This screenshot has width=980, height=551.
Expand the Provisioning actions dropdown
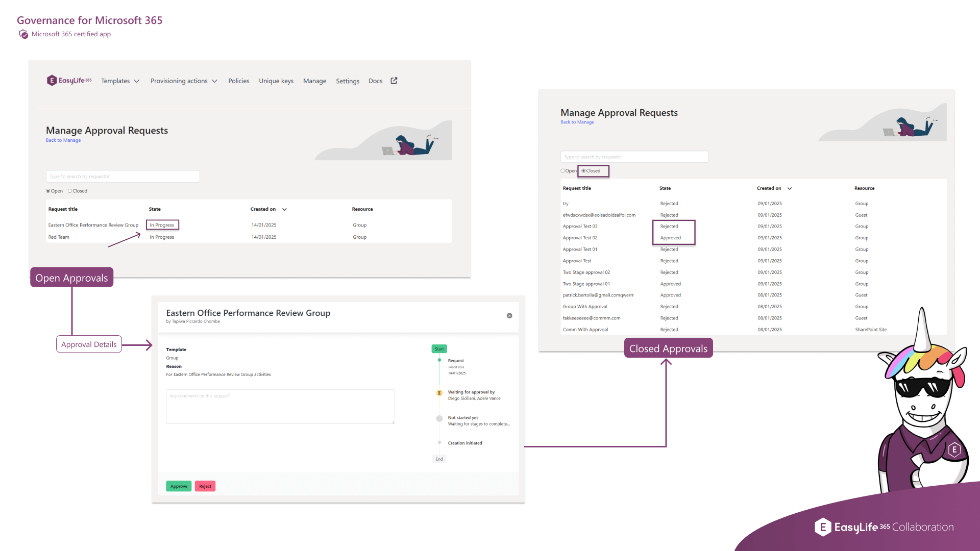[x=184, y=81]
